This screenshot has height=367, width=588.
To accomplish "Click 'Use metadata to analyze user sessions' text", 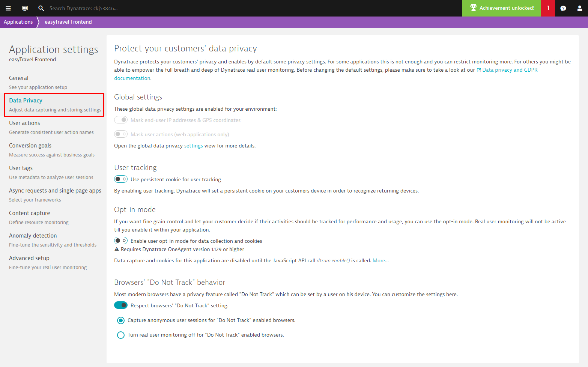I will (51, 177).
